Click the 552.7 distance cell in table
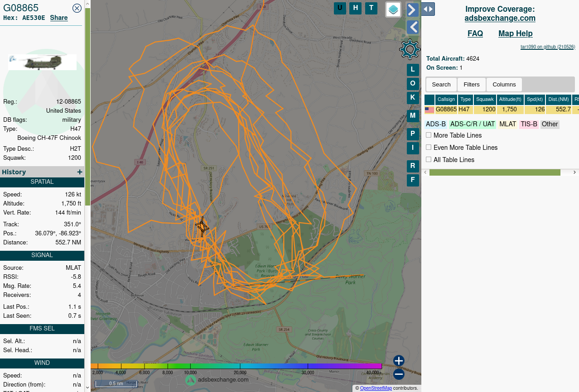 pyautogui.click(x=559, y=110)
